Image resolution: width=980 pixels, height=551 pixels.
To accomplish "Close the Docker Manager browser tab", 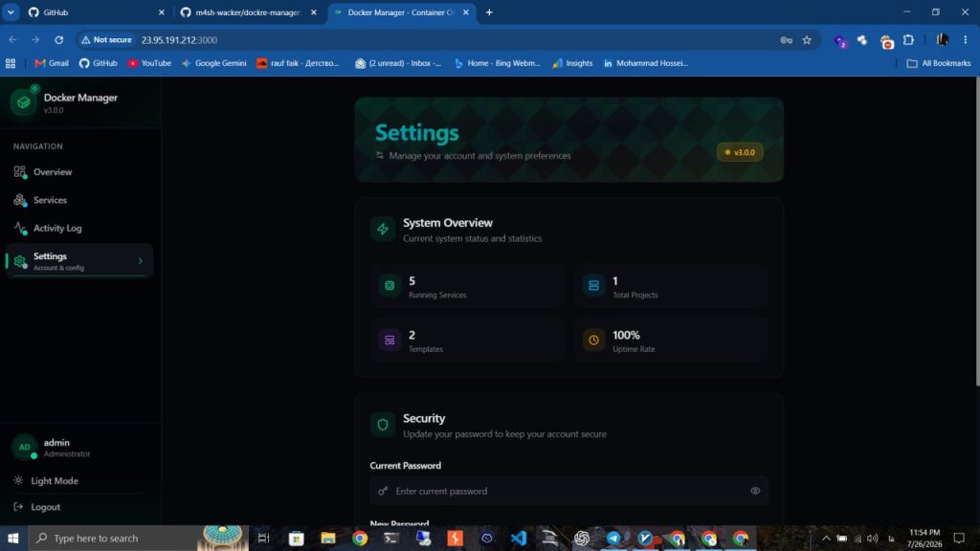I will point(466,12).
